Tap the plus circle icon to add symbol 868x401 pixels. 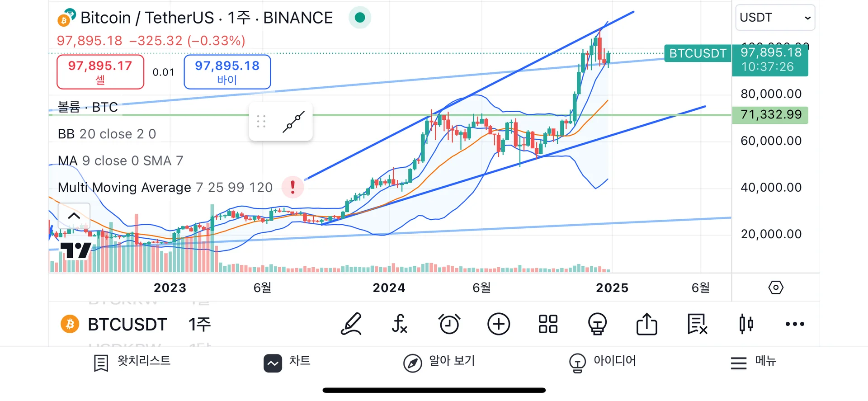[499, 324]
